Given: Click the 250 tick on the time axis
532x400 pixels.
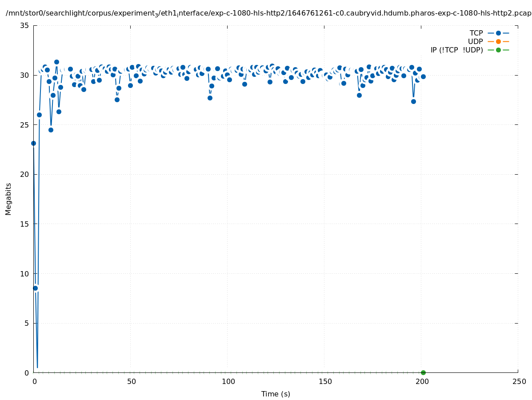Looking at the screenshot, I should pyautogui.click(x=518, y=382).
